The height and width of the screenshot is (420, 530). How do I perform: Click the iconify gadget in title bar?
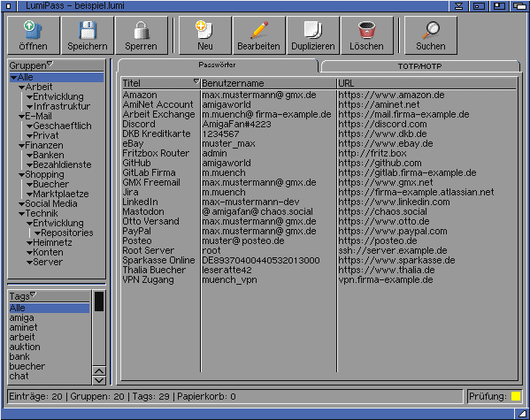point(458,5)
